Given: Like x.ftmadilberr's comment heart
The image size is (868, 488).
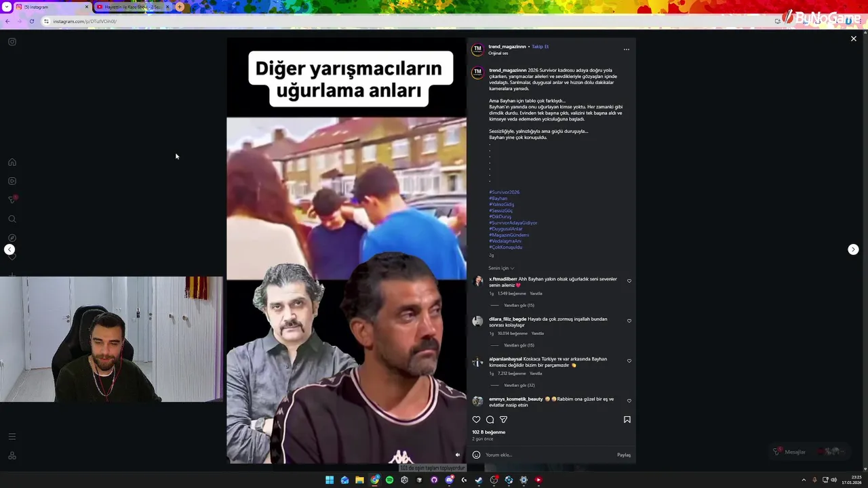Looking at the screenshot, I should pyautogui.click(x=629, y=281).
